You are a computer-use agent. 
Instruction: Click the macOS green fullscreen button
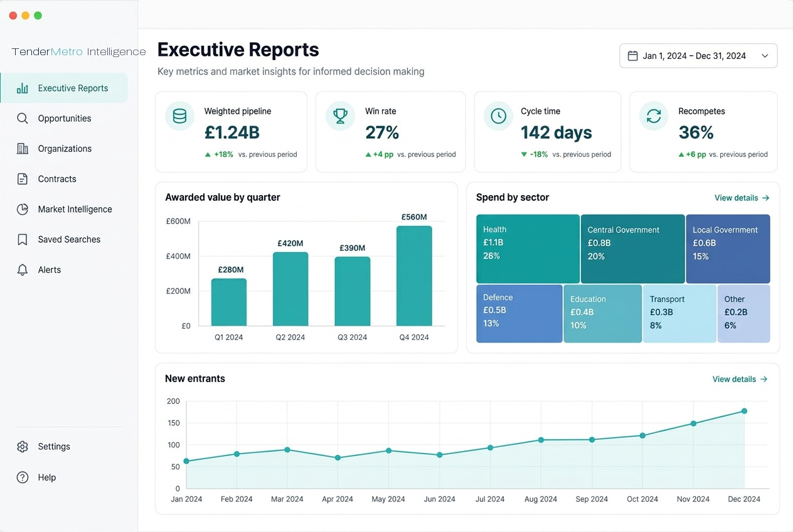click(x=38, y=16)
